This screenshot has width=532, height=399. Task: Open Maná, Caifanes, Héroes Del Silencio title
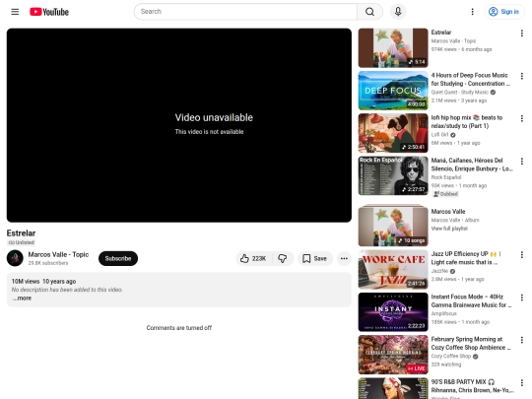[472, 165]
